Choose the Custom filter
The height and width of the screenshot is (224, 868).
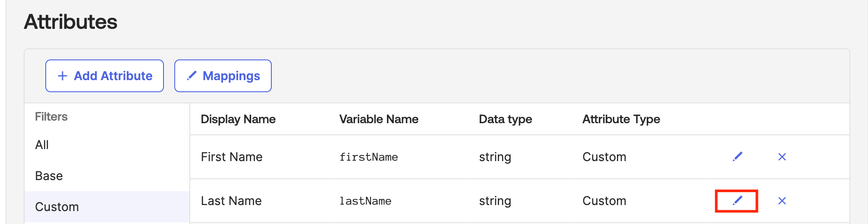[57, 207]
